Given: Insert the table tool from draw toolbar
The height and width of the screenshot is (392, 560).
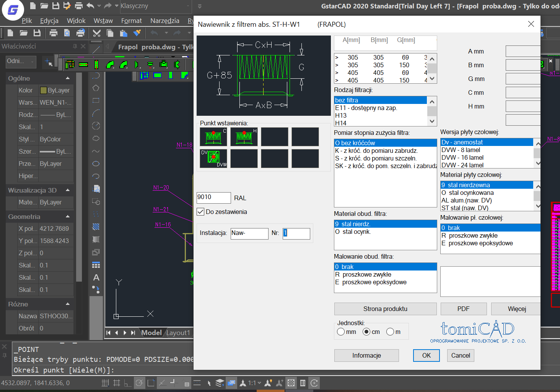Looking at the screenshot, I should [96, 265].
